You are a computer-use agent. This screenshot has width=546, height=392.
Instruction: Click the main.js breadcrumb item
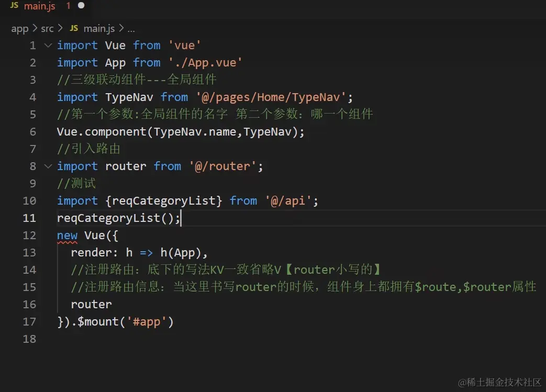pyautogui.click(x=99, y=29)
